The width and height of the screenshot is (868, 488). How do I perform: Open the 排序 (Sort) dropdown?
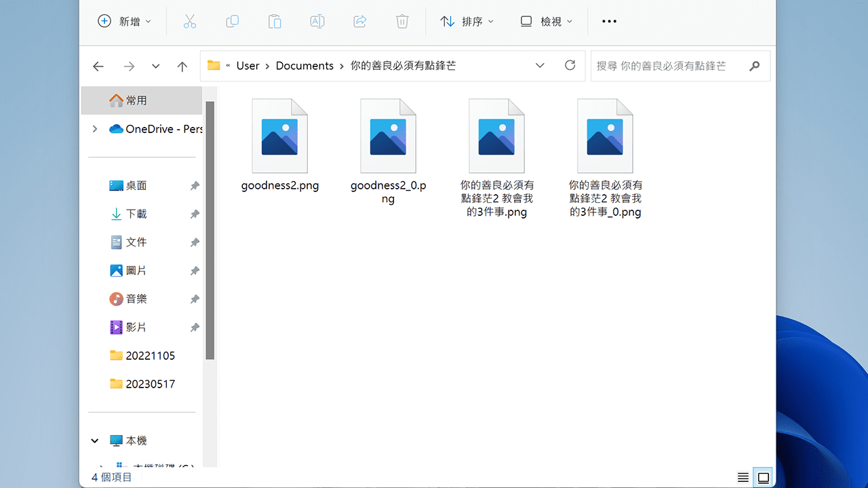467,21
